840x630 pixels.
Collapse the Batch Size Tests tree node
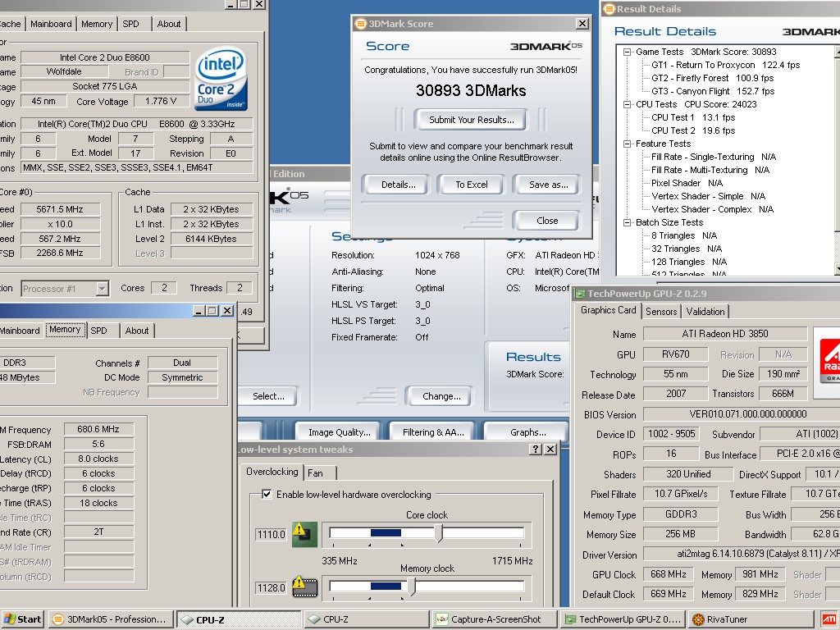coord(627,222)
